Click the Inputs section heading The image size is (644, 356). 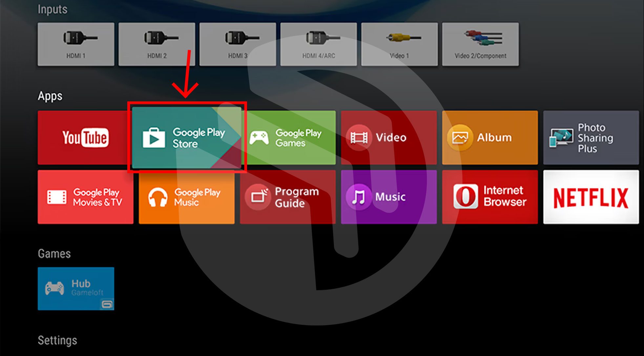pos(52,10)
